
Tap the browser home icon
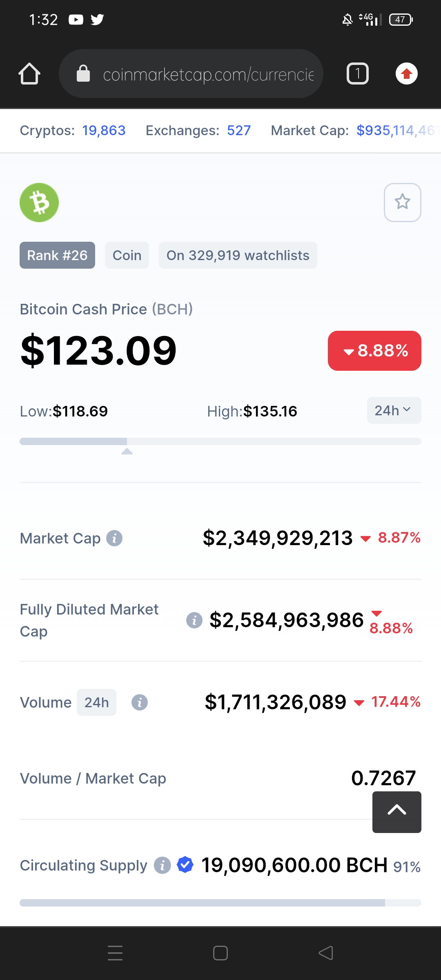(29, 74)
